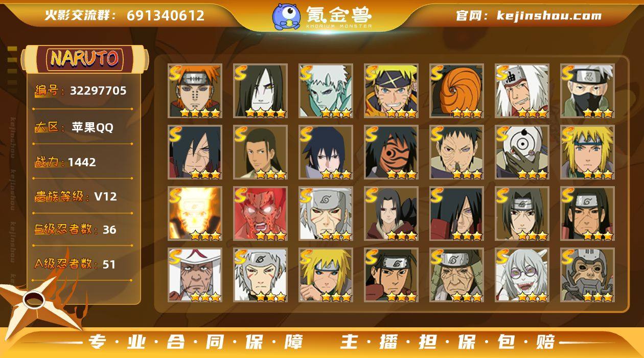Click the Khorium Monster blue mascot logo

(x=286, y=16)
